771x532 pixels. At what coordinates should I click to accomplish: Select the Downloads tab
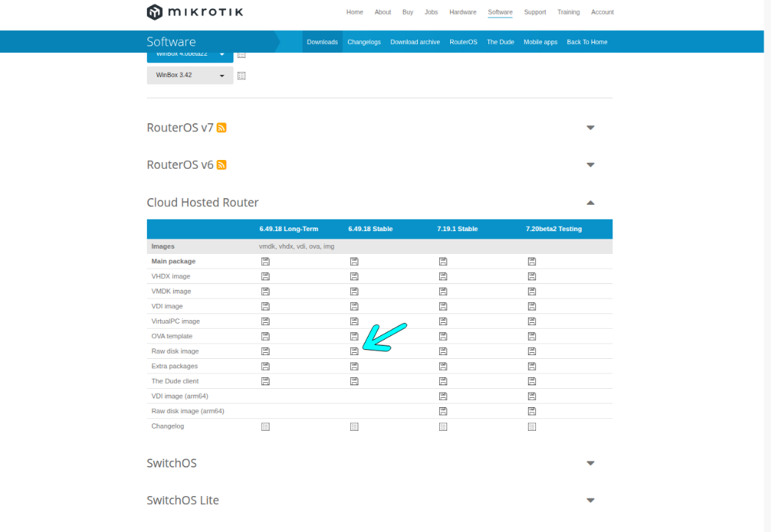click(322, 42)
